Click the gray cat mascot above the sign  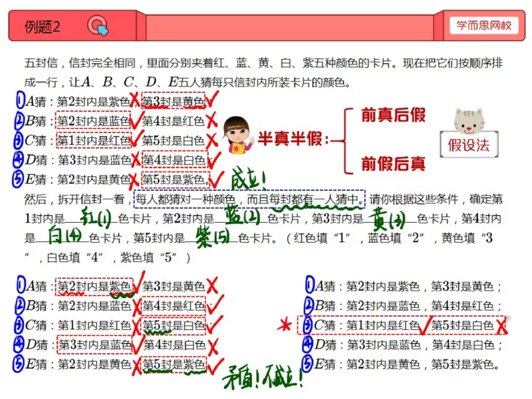point(469,122)
